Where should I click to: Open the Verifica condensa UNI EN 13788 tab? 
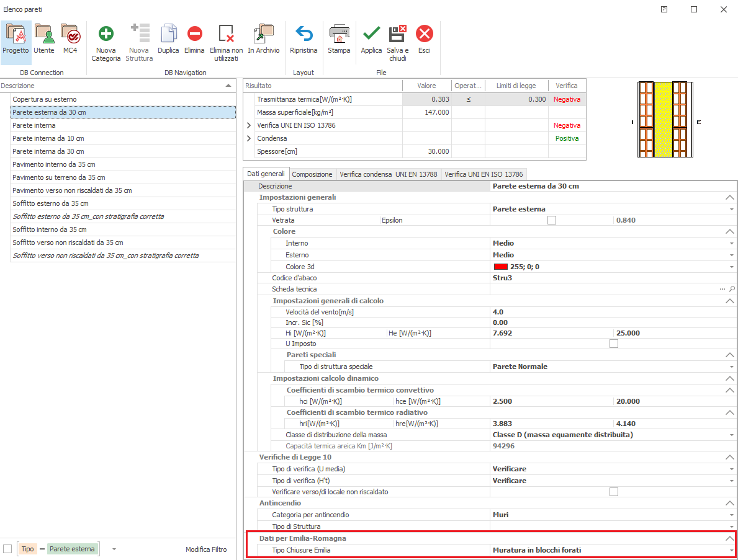pyautogui.click(x=388, y=174)
